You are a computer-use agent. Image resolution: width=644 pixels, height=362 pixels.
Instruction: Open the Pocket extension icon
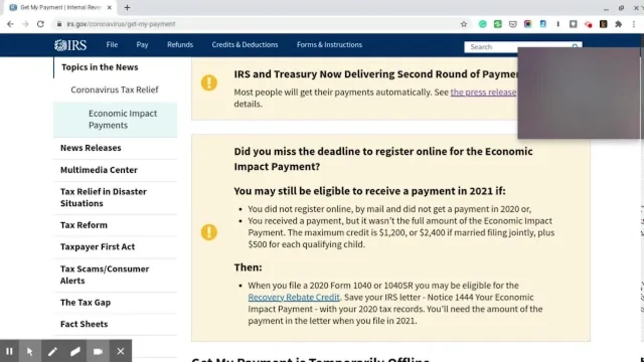pyautogui.click(x=513, y=24)
